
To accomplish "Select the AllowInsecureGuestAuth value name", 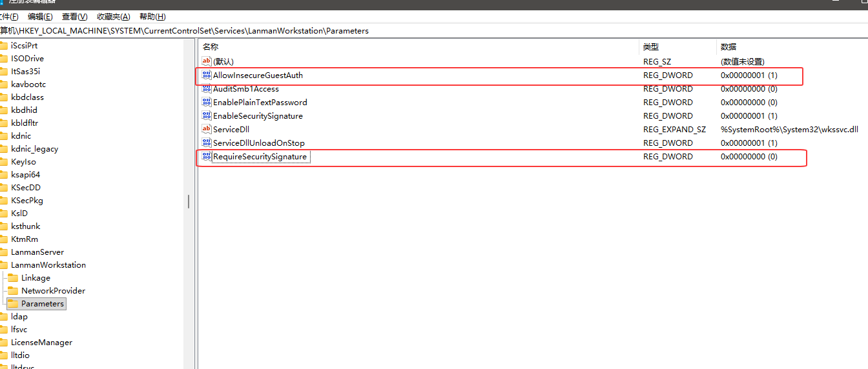I will tap(258, 75).
